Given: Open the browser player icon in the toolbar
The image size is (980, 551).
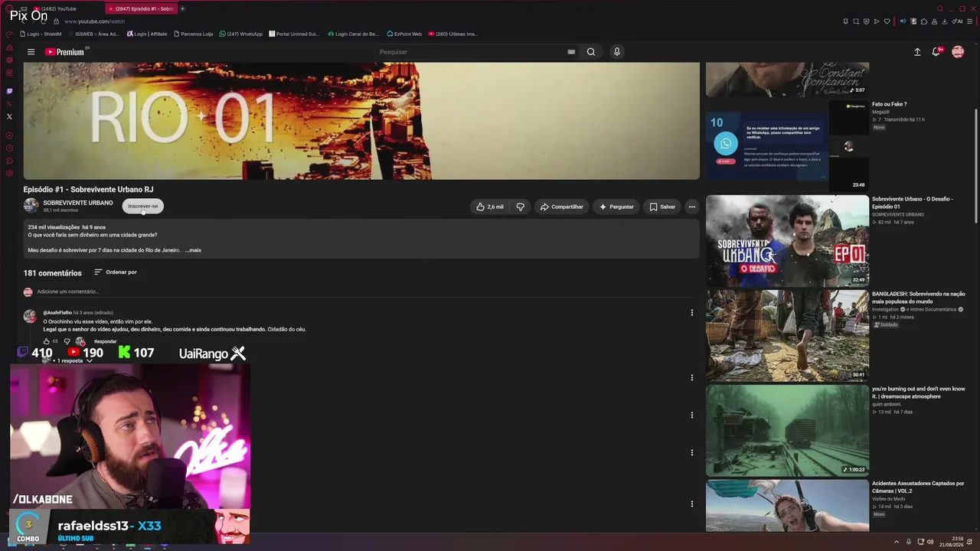Looking at the screenshot, I should click(877, 21).
